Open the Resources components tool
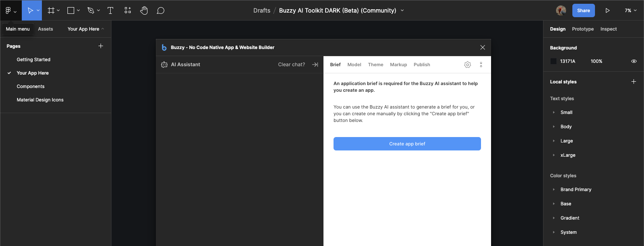This screenshot has width=644, height=246. (x=128, y=10)
